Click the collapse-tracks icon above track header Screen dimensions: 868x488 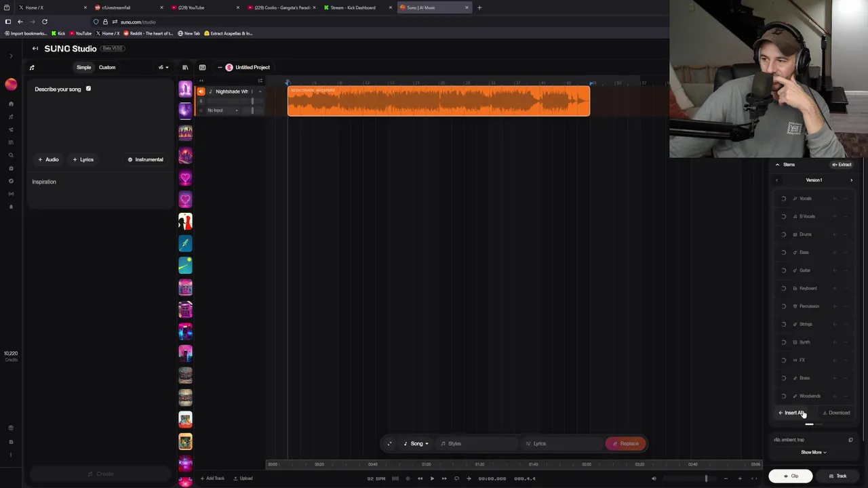[260, 81]
